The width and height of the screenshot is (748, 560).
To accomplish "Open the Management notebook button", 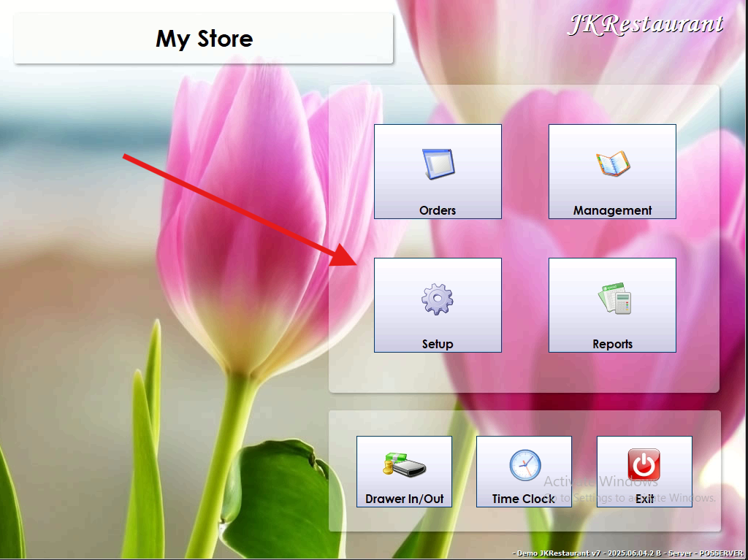I will (x=612, y=172).
